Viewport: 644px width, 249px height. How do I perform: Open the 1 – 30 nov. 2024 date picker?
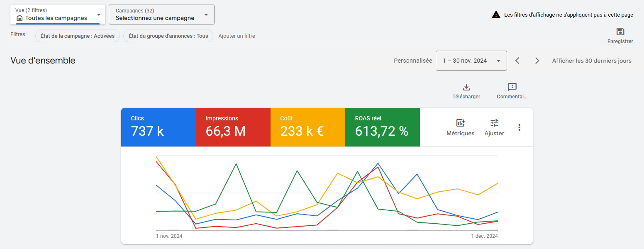[471, 61]
